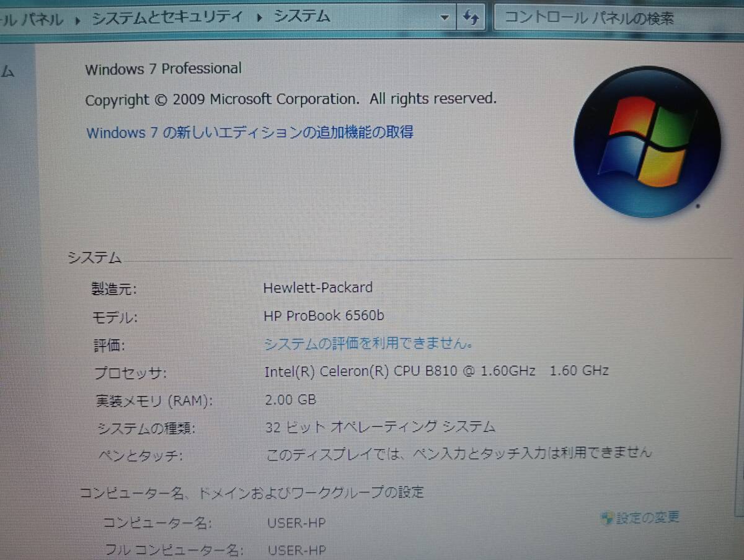Select USER-HP next to コンピューター名
This screenshot has height=560, width=744.
296,523
